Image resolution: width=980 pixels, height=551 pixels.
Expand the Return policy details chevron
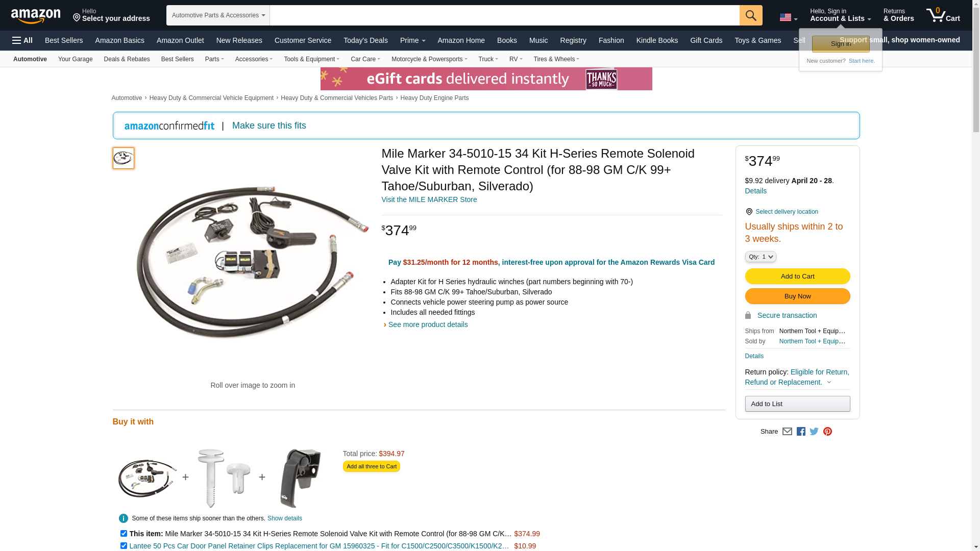click(x=829, y=382)
